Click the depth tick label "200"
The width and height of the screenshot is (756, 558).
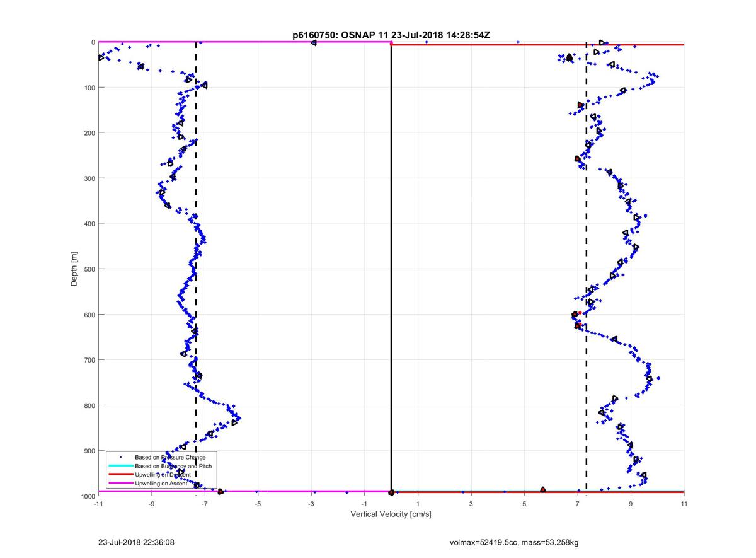[89, 133]
